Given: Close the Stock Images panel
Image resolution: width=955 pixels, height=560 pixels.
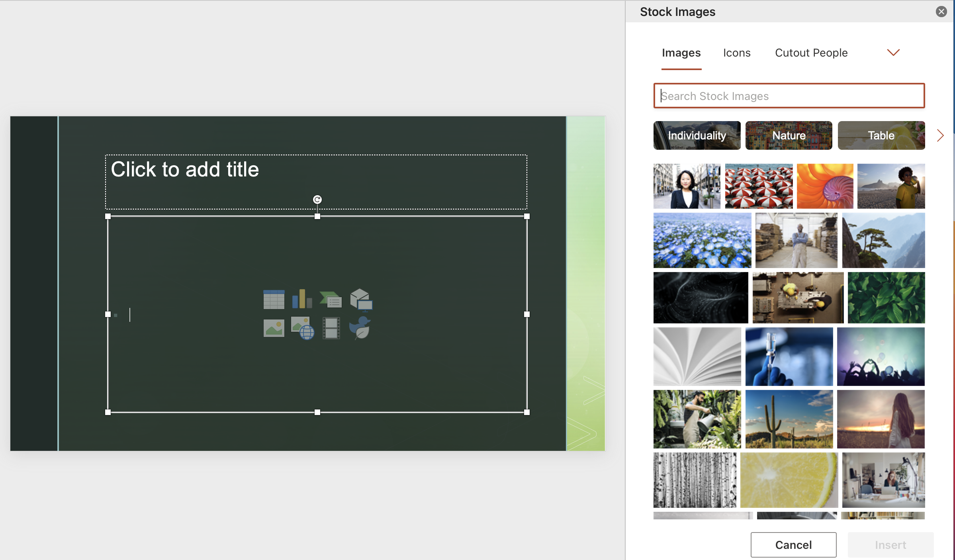Looking at the screenshot, I should 941,12.
